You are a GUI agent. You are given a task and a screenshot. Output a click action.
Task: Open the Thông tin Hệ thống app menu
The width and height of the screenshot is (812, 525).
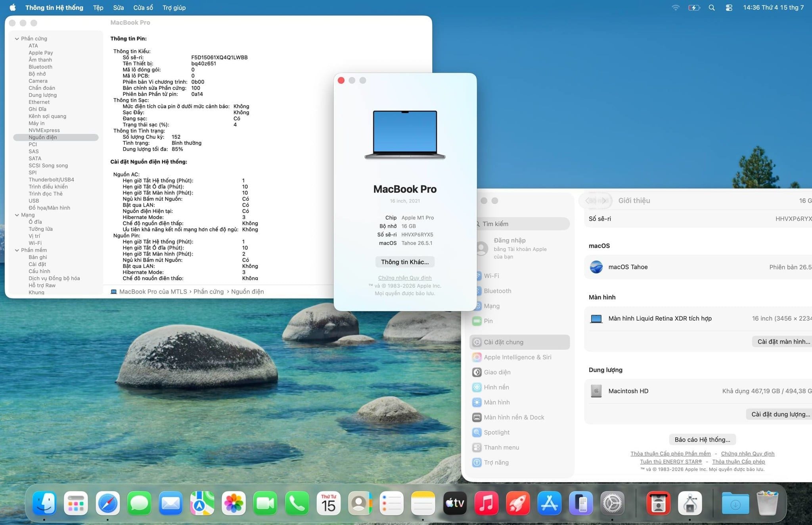[54, 8]
